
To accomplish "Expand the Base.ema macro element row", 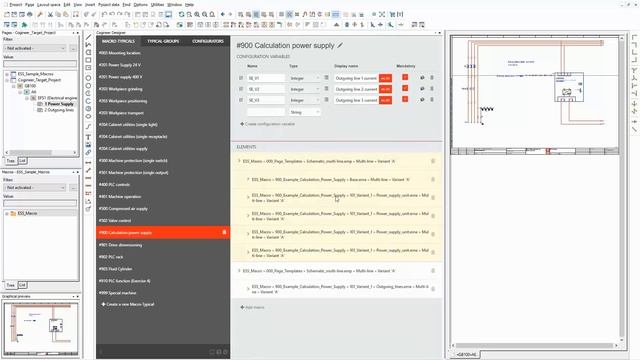I will coord(248,180).
